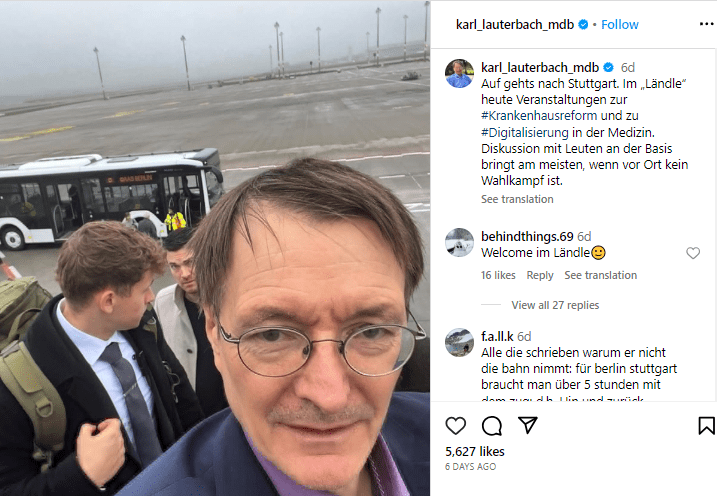Image resolution: width=717 pixels, height=496 pixels.
Task: Open f.a.ll.k profile avatar
Action: [460, 342]
